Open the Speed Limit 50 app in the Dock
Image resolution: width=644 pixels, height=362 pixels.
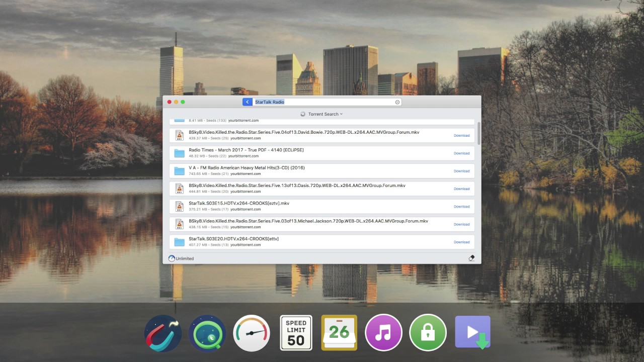click(296, 333)
